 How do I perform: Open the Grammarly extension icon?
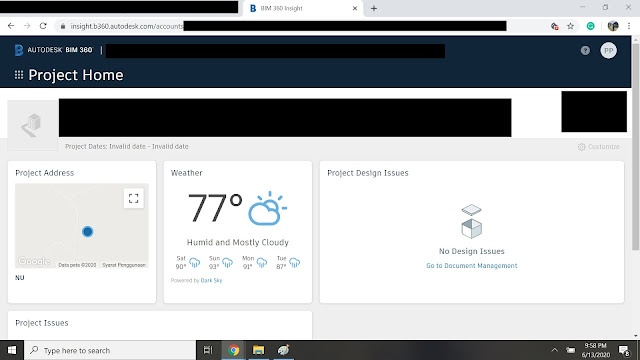click(590, 26)
